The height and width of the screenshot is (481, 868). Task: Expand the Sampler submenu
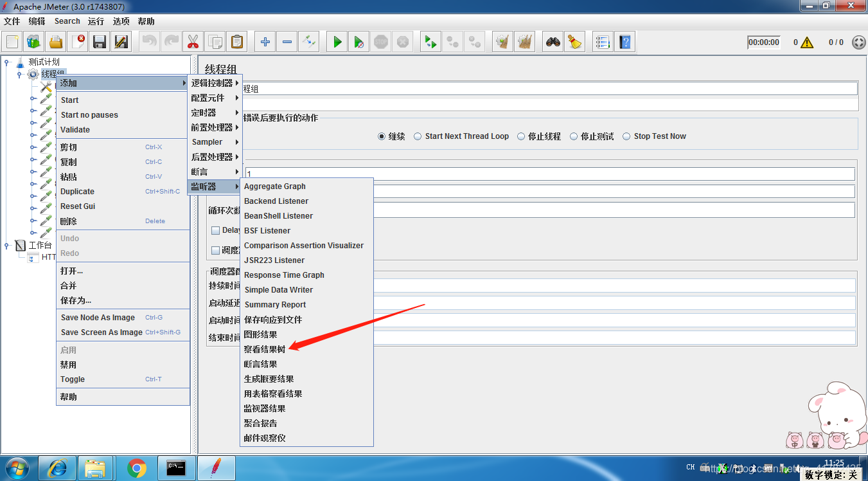click(215, 142)
